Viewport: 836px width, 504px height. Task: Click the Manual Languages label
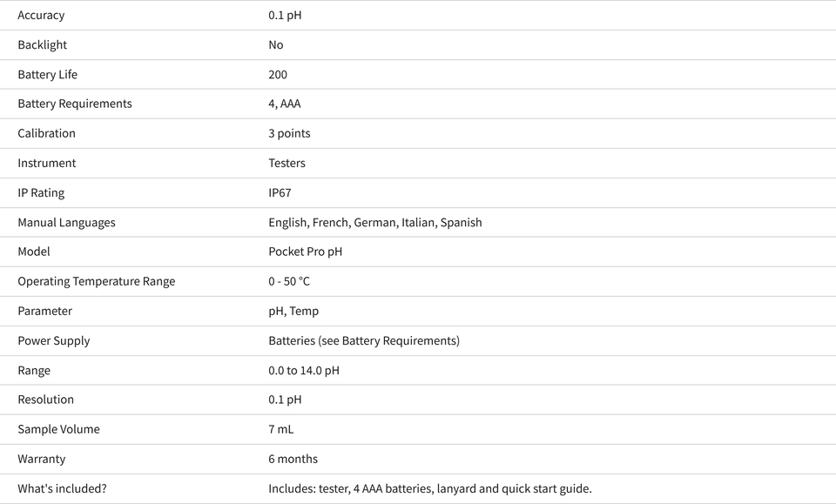coord(66,223)
